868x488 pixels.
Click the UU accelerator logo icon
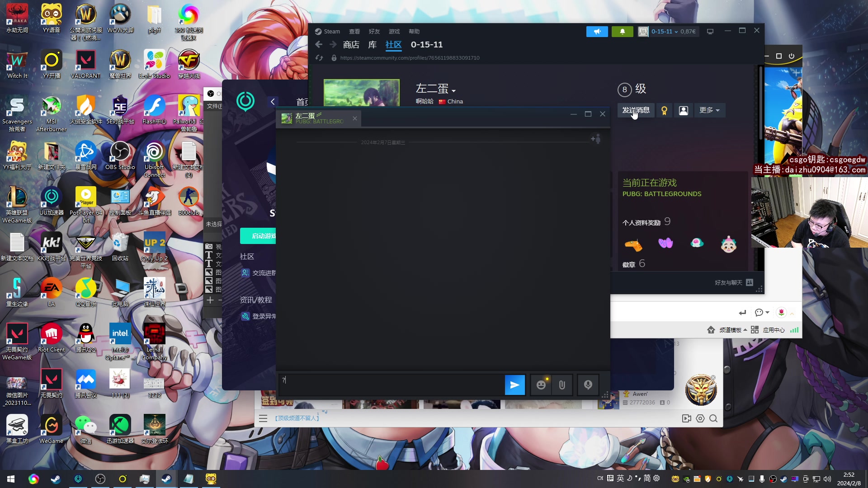[x=245, y=101]
